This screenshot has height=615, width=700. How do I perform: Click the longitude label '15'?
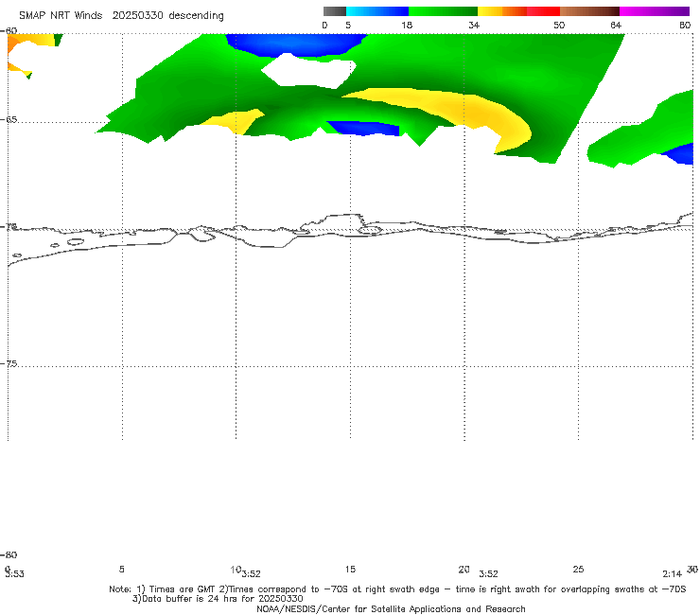[x=350, y=569]
